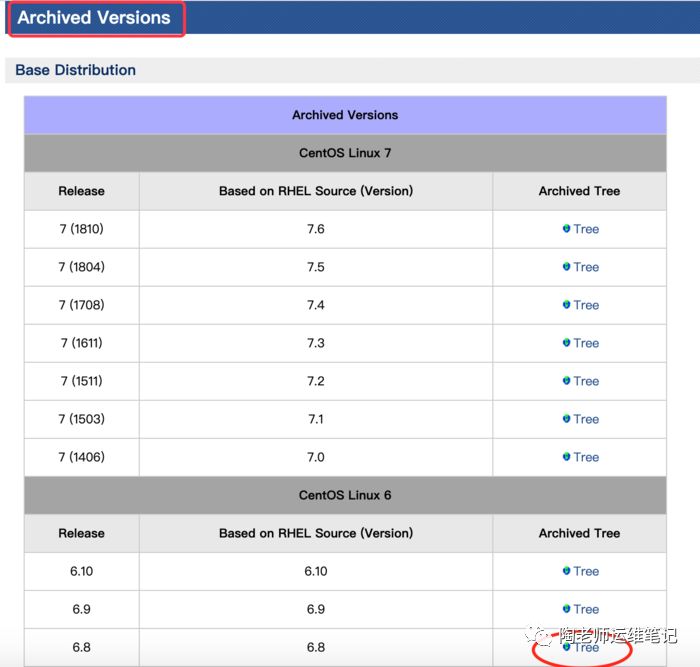This screenshot has width=700, height=667.
Task: Open the Tree link for release 7 (1804)
Action: (x=586, y=267)
